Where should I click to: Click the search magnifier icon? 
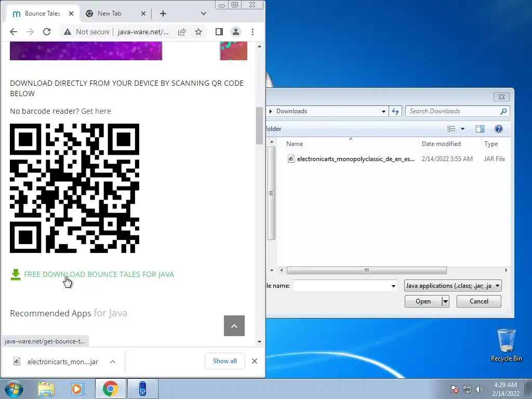[503, 111]
